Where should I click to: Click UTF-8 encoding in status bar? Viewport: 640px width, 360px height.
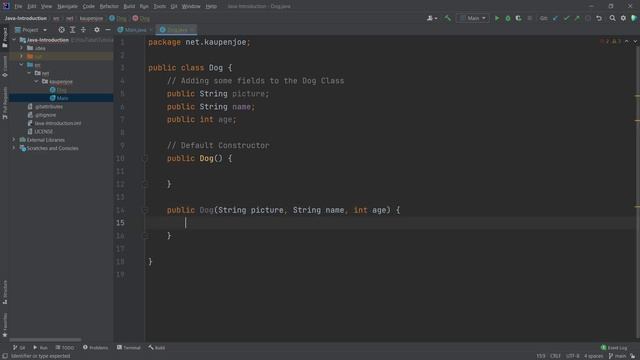(x=572, y=356)
